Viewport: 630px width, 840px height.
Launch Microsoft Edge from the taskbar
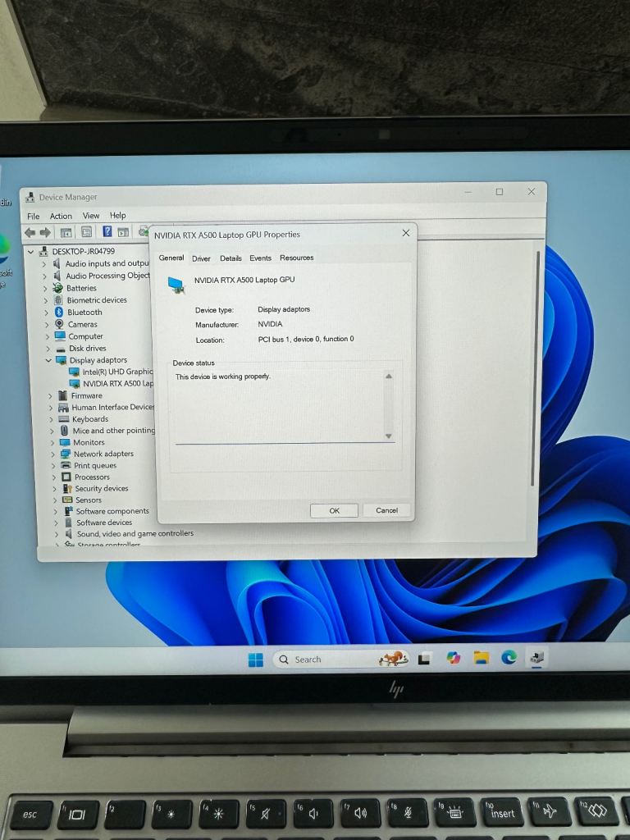(x=509, y=657)
